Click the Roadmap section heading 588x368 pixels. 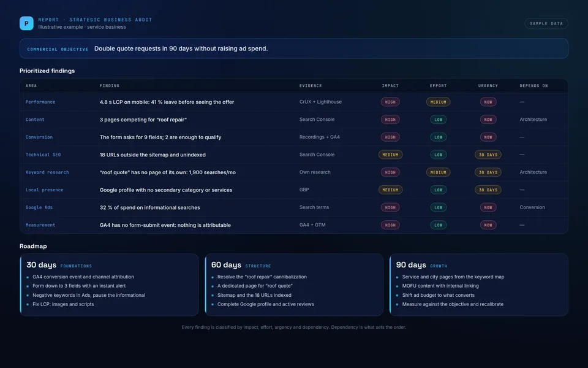33,246
